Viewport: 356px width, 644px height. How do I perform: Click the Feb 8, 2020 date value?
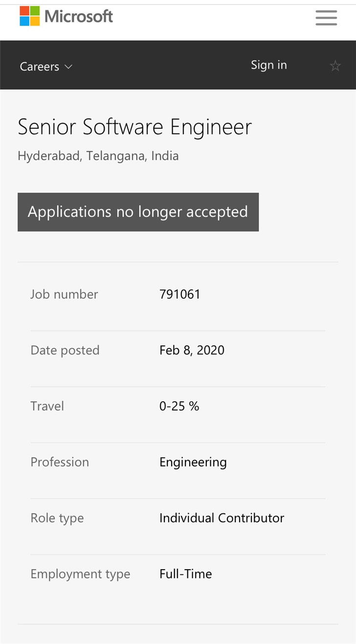coord(192,350)
